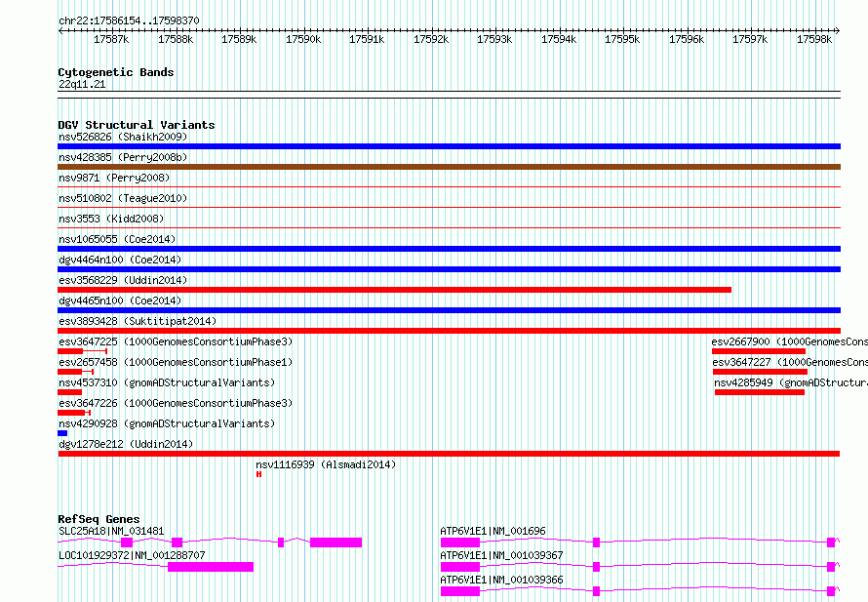
Task: Click the SLC25A18|NM_031481 gene label
Action: [x=111, y=531]
